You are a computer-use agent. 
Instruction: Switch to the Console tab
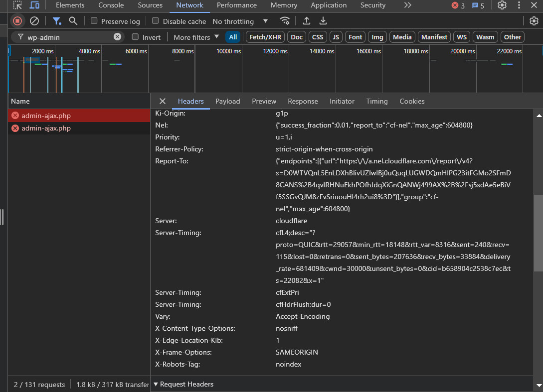point(111,5)
